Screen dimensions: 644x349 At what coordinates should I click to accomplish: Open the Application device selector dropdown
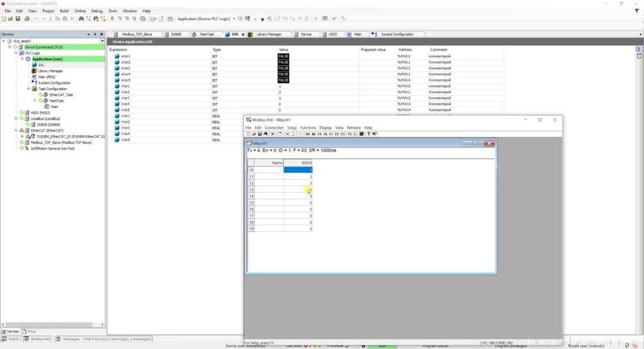coord(234,18)
